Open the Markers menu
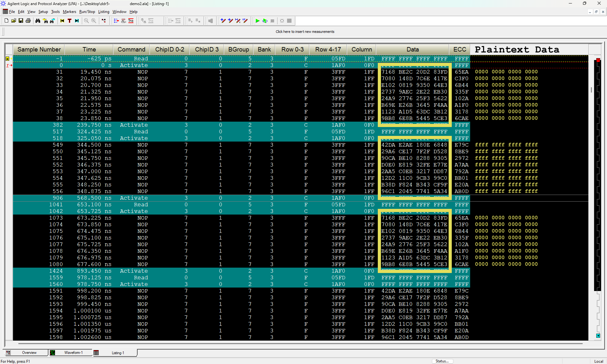This screenshot has height=364, width=607. coord(69,12)
